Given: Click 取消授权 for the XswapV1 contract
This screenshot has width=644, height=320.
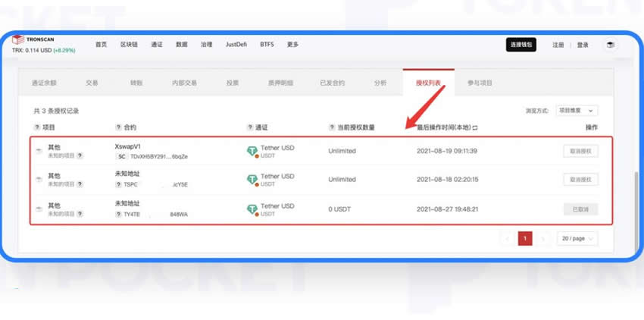Looking at the screenshot, I should click(580, 151).
